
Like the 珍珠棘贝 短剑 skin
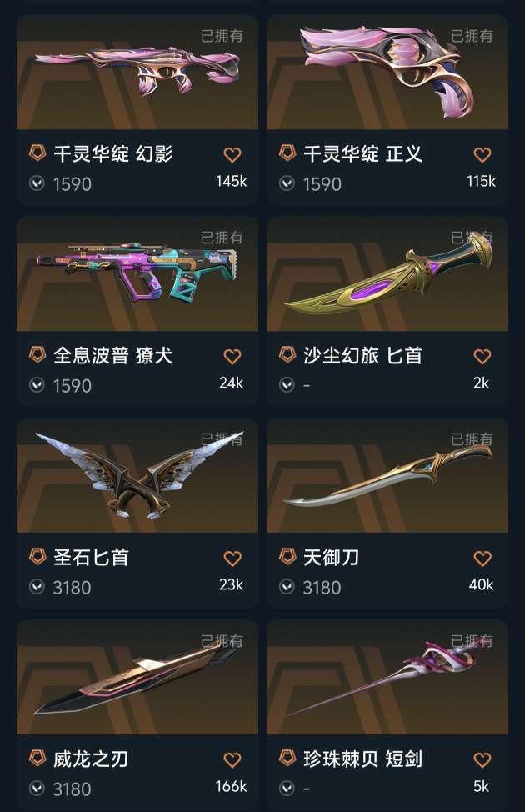pos(482,759)
